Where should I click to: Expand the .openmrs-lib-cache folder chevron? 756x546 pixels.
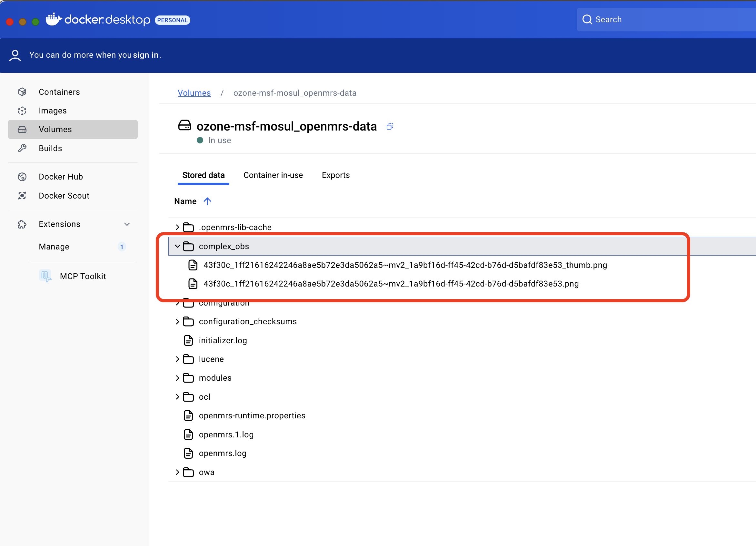point(177,227)
